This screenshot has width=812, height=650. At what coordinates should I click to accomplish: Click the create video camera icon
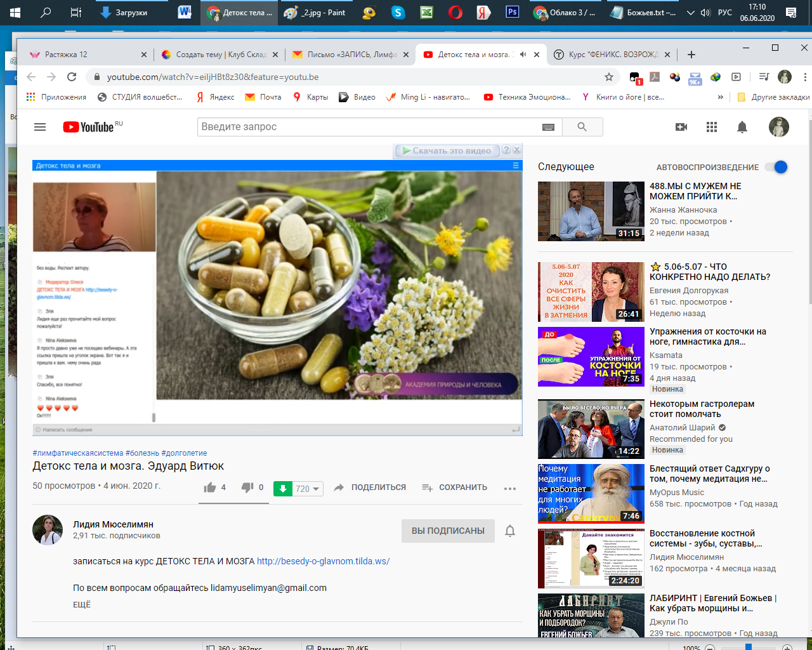point(681,127)
